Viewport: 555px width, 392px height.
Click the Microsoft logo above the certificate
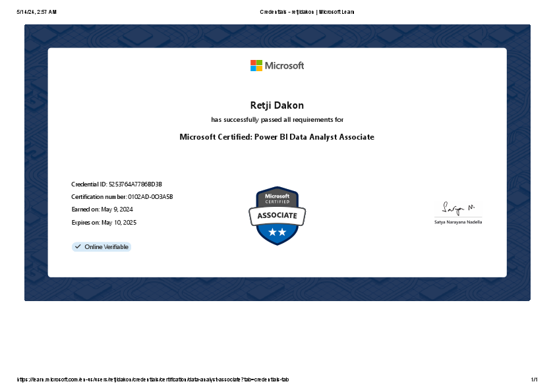277,65
